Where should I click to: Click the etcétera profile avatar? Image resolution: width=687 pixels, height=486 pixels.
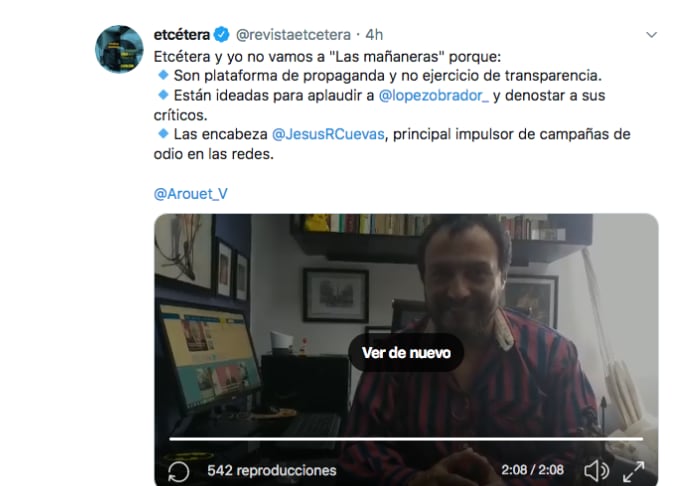pyautogui.click(x=119, y=49)
